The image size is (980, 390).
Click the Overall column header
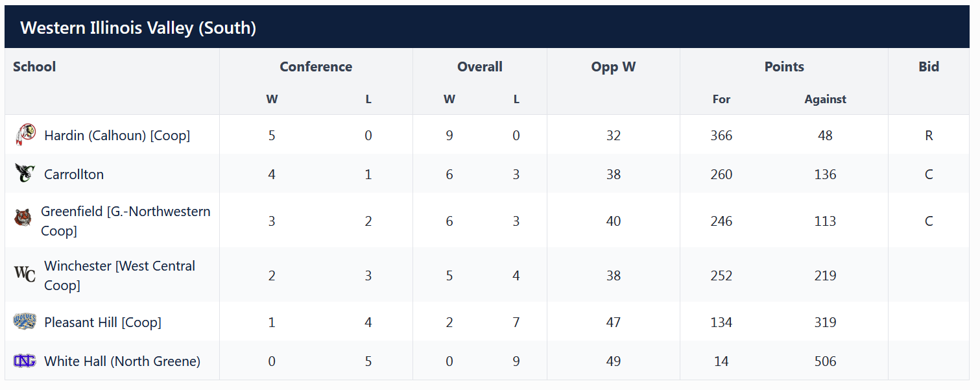pyautogui.click(x=480, y=67)
